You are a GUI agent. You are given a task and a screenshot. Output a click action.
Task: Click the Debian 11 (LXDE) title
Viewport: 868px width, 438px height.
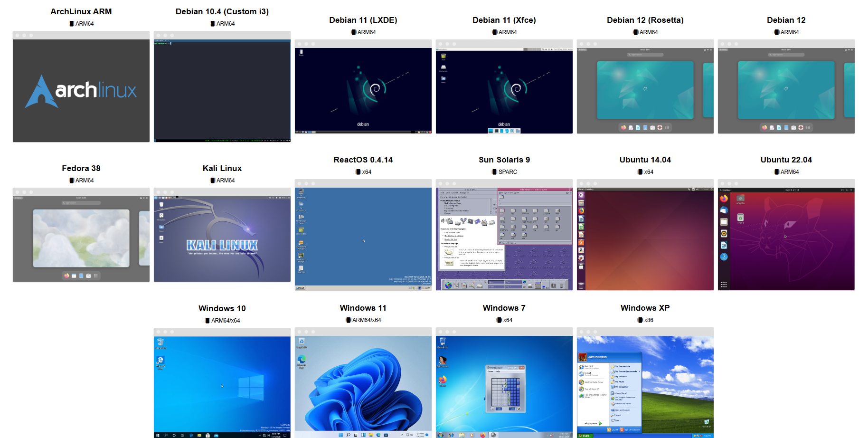click(x=363, y=20)
